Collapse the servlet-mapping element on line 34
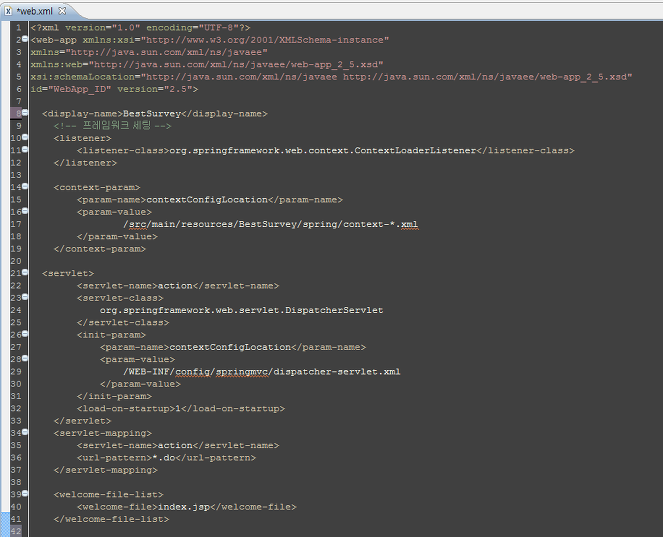 point(25,432)
